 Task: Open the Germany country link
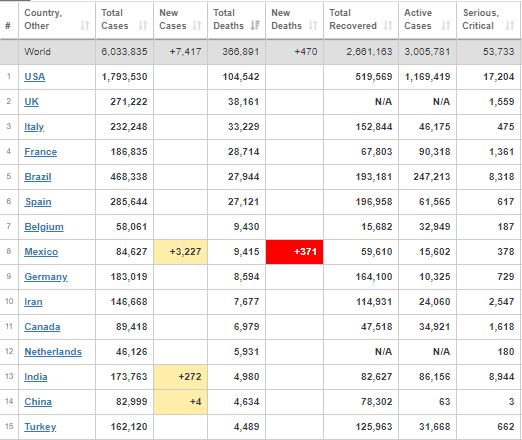46,277
